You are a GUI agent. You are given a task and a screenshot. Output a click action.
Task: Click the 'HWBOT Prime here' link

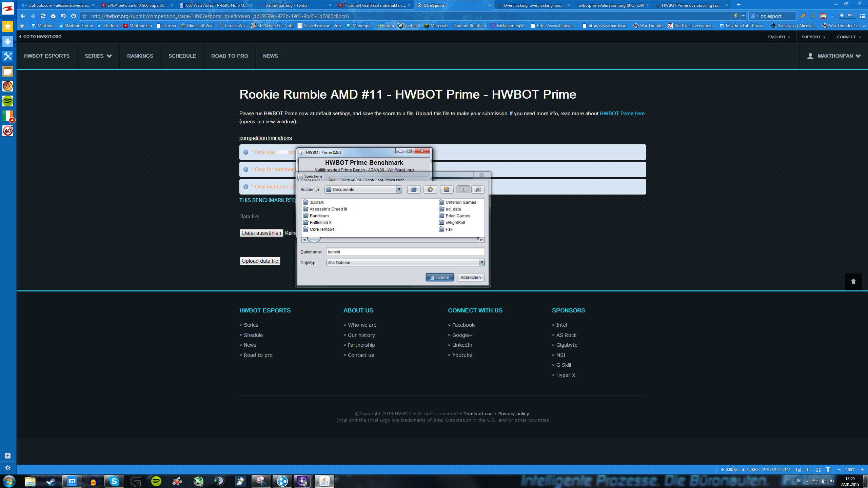[622, 114]
